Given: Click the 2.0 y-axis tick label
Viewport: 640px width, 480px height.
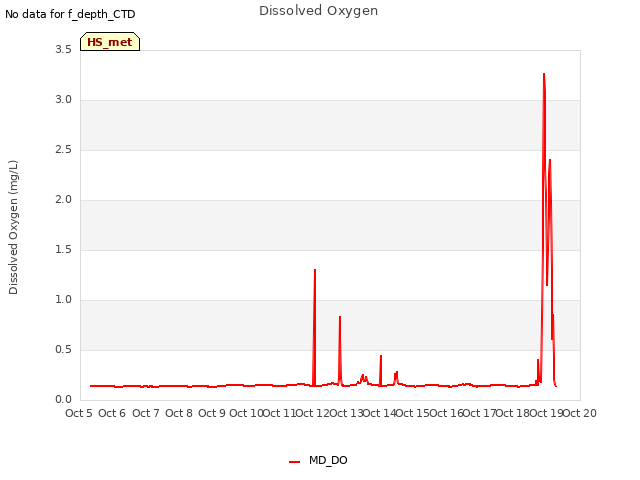Looking at the screenshot, I should tap(63, 200).
